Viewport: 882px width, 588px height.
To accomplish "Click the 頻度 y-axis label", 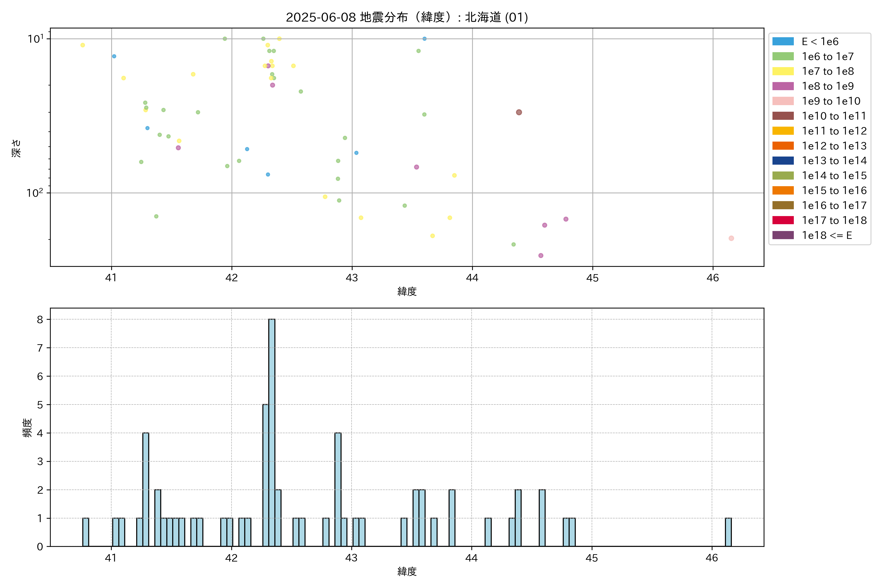I will click(x=27, y=428).
